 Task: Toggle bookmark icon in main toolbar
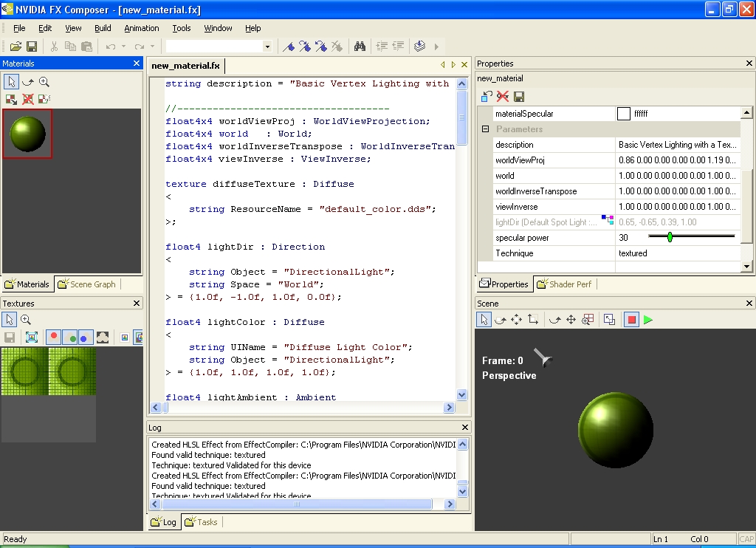[x=289, y=47]
